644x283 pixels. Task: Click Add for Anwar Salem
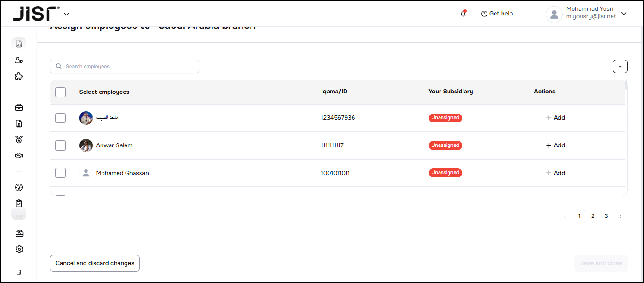556,145
